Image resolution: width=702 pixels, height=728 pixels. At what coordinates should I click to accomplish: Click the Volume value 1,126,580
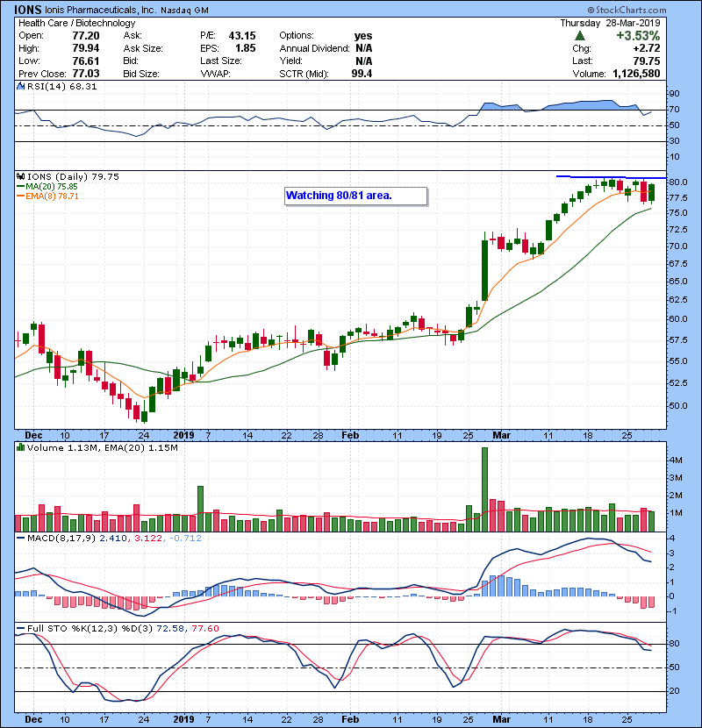636,74
